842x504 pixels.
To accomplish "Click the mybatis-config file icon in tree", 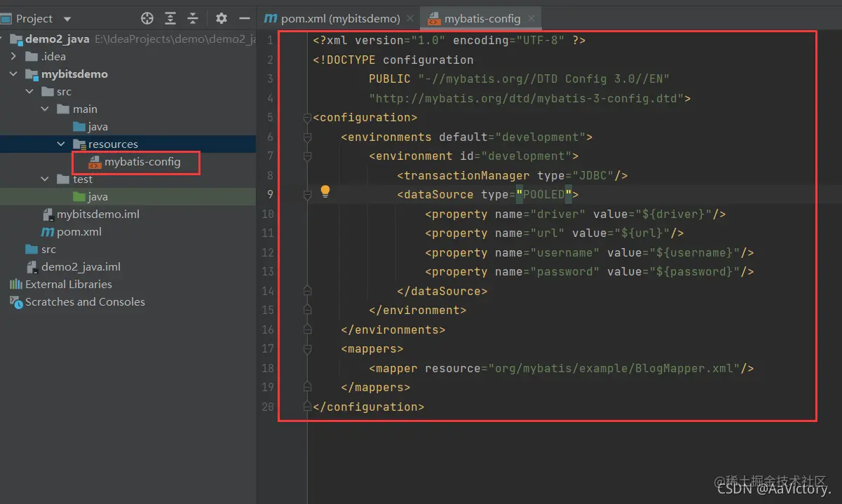I will pyautogui.click(x=94, y=163).
